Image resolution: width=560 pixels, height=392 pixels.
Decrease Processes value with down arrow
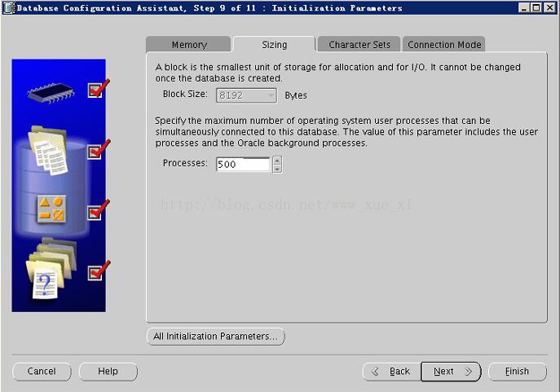[x=277, y=169]
